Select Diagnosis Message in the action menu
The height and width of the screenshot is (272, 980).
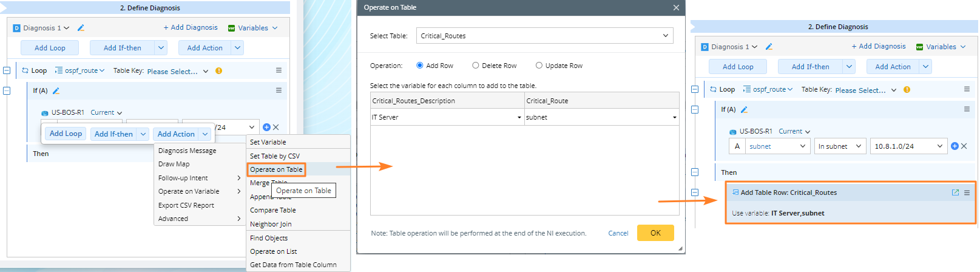(187, 151)
